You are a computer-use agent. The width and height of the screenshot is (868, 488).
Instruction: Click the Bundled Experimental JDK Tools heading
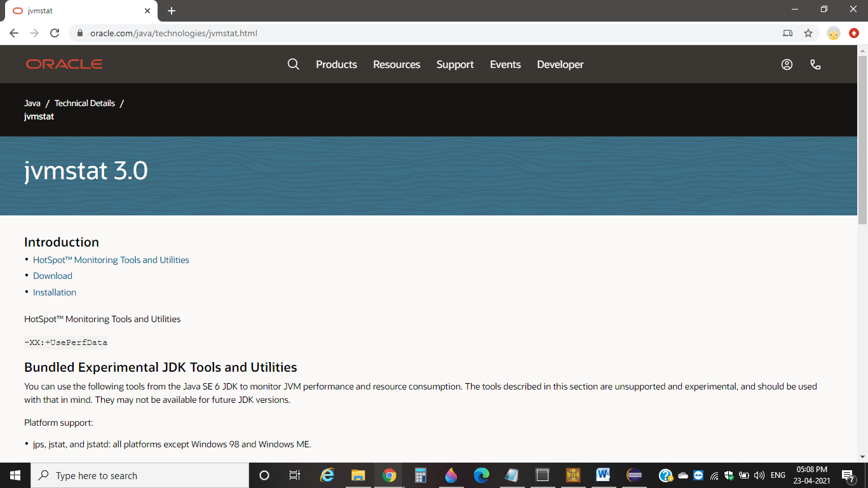tap(161, 367)
